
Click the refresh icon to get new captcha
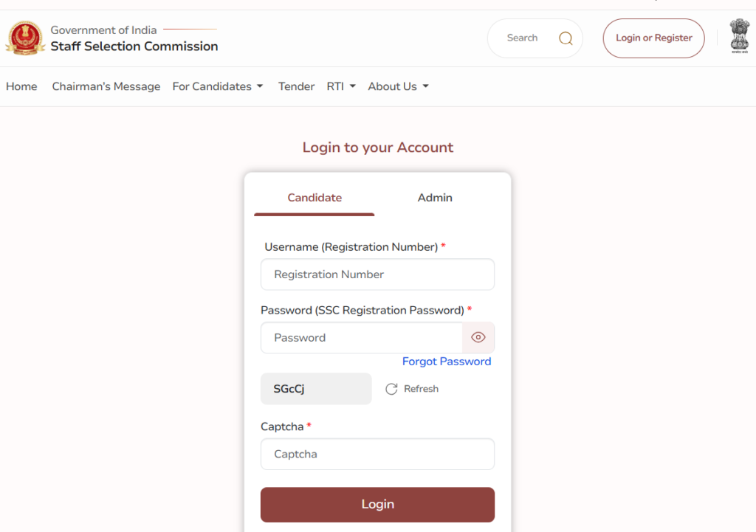click(x=391, y=389)
